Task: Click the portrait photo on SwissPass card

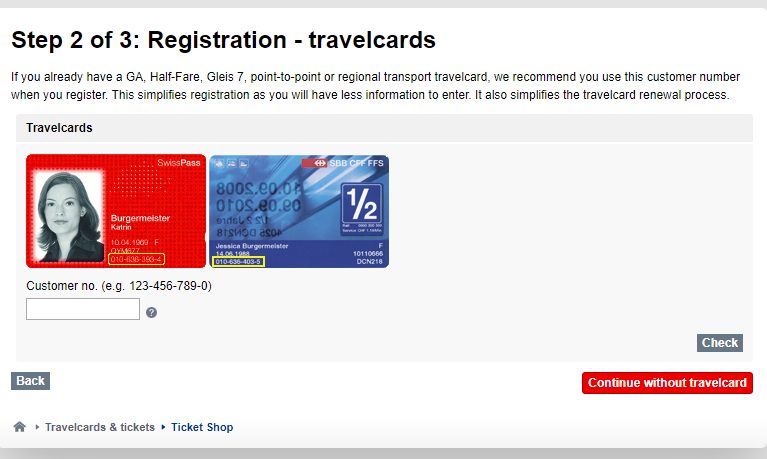Action: click(68, 216)
